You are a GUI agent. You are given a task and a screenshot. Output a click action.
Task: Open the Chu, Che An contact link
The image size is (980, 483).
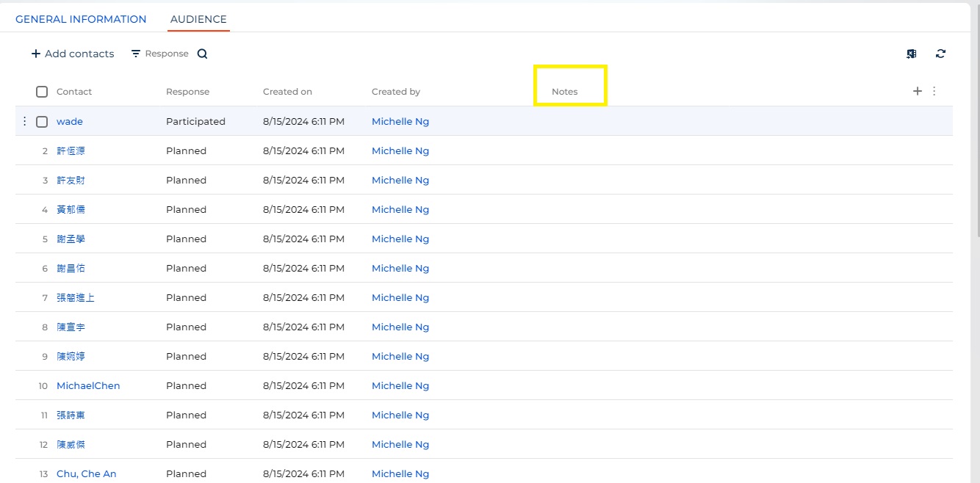pos(87,473)
